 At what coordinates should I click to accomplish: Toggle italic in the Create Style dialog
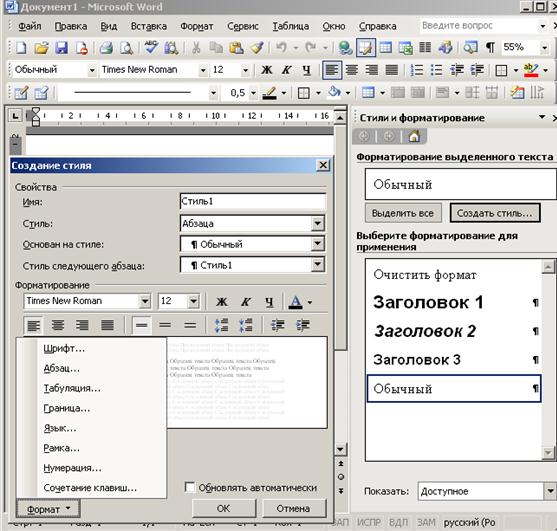(x=246, y=302)
